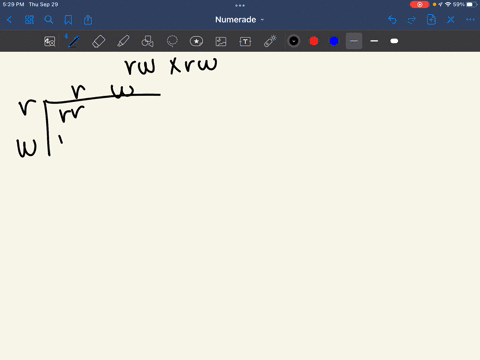Tap the battery status indicator
Screen dimensions: 480x360
pyautogui.click(x=472, y=4)
